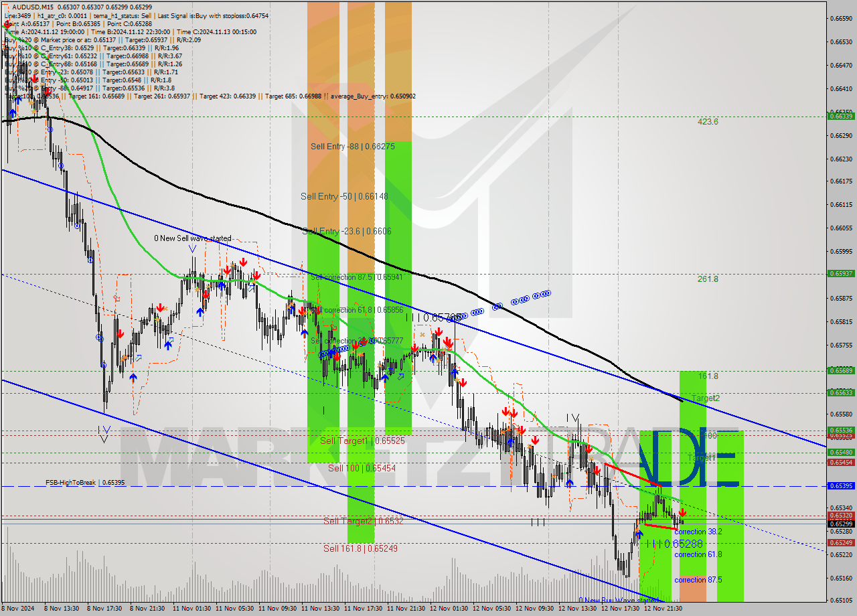Click the '0 New Sell wave started' annotation
The height and width of the screenshot is (616, 857).
[x=193, y=238]
